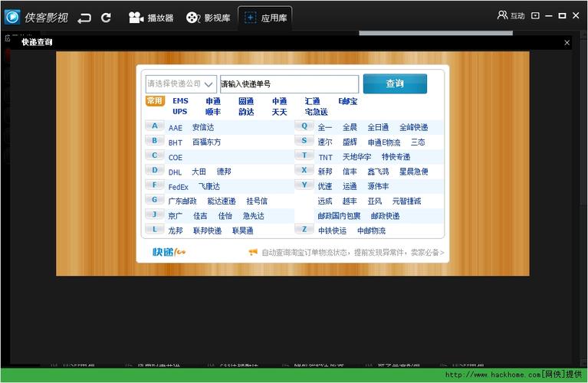Select 圆通 courier link
The width and height of the screenshot is (588, 383).
tap(246, 101)
